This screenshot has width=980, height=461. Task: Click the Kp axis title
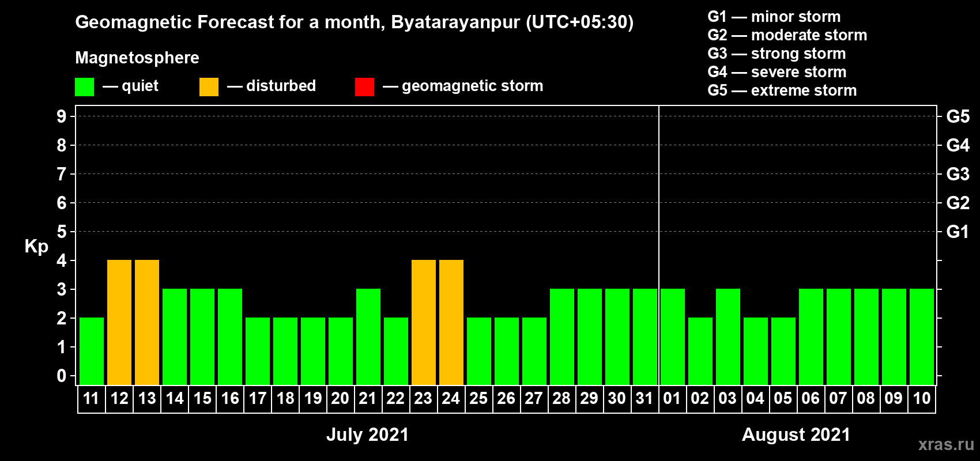click(x=36, y=247)
